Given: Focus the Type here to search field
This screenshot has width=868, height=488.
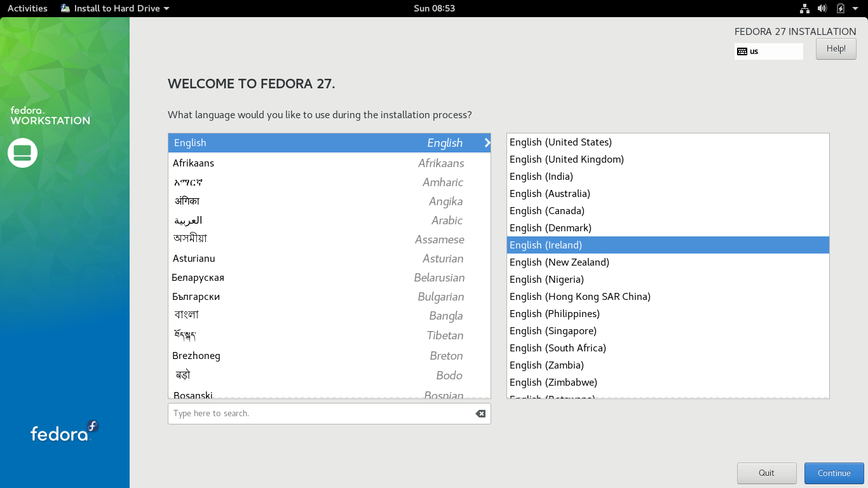Looking at the screenshot, I should pyautogui.click(x=321, y=414).
